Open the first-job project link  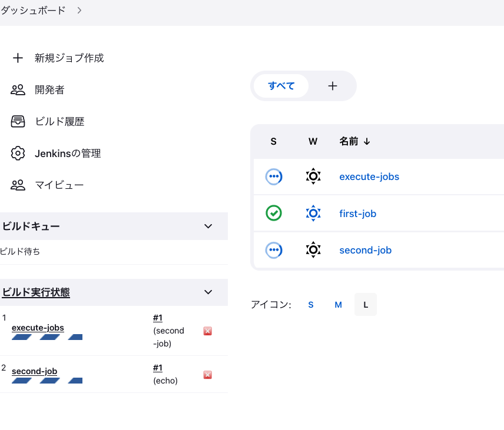click(357, 213)
